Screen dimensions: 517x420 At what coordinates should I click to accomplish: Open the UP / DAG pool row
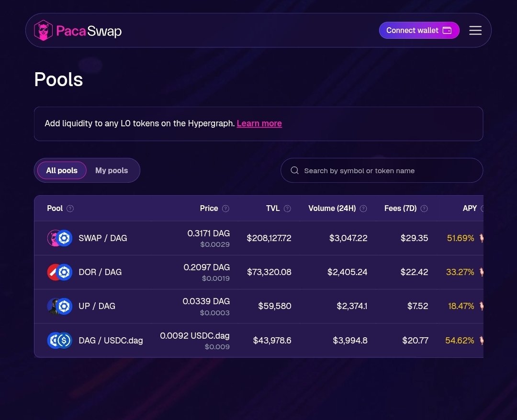[258, 306]
